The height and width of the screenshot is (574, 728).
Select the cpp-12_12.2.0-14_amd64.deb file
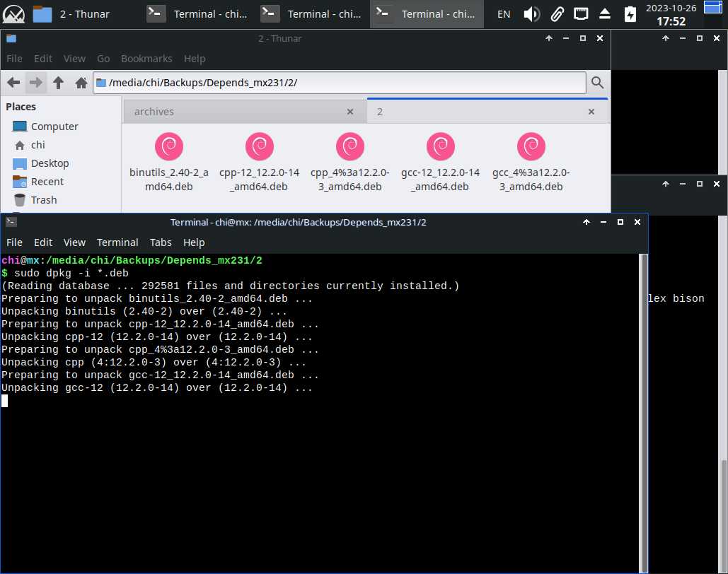pos(259,163)
